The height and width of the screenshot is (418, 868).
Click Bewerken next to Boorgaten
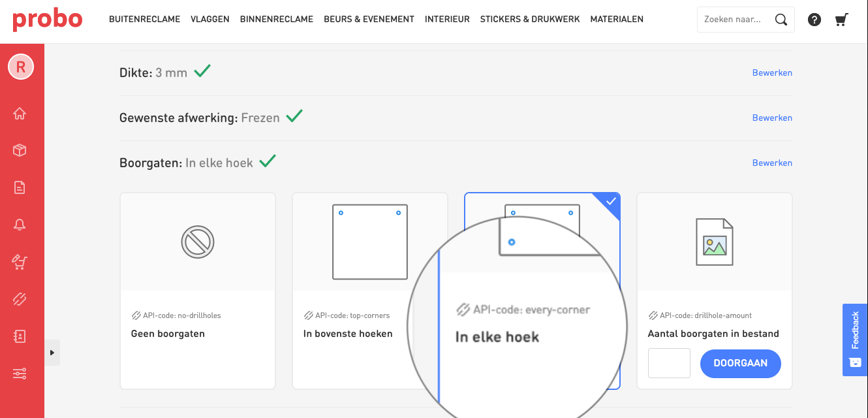click(x=772, y=163)
